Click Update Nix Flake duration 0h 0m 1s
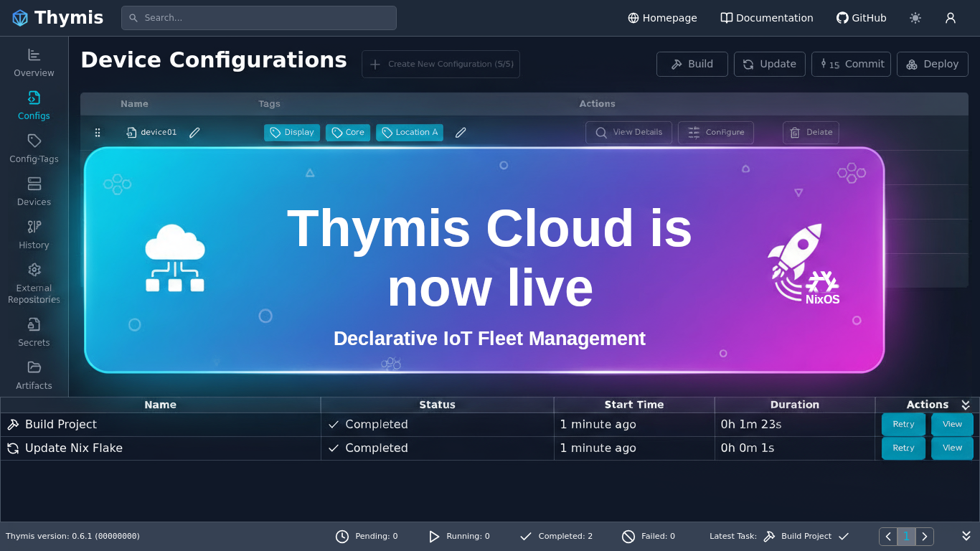 748,448
